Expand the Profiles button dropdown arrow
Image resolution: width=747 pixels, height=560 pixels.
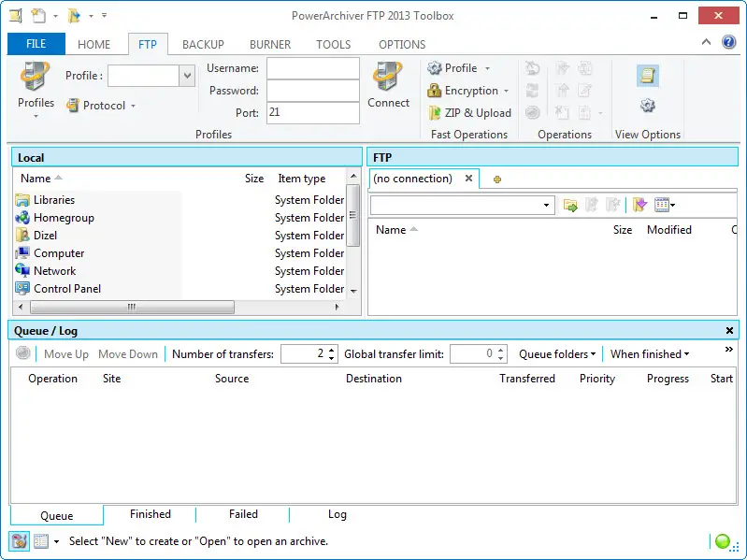(x=36, y=116)
